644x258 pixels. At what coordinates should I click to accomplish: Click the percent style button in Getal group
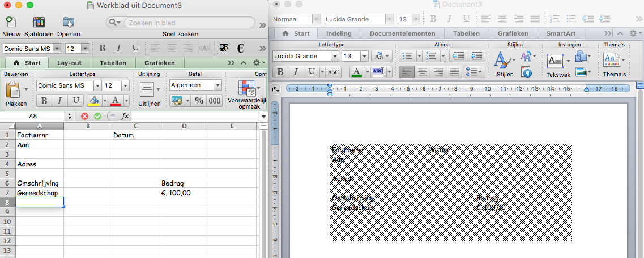199,101
